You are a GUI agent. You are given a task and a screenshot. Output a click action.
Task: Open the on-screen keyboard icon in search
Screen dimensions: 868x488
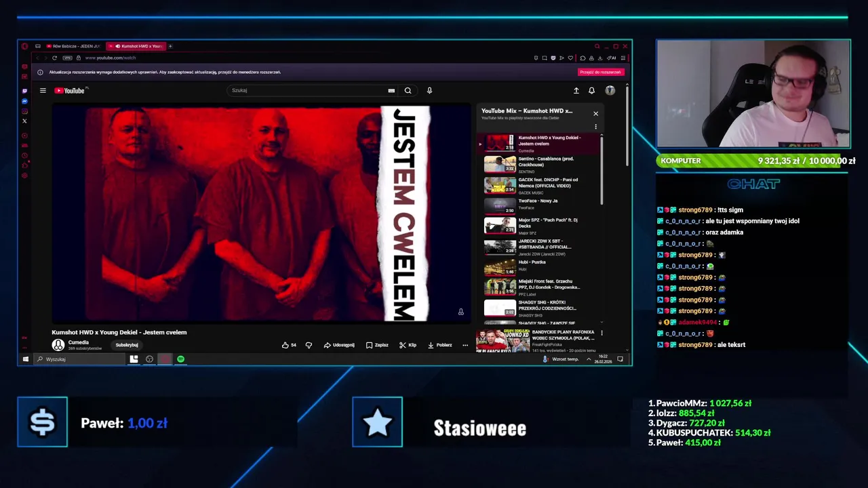pos(391,90)
